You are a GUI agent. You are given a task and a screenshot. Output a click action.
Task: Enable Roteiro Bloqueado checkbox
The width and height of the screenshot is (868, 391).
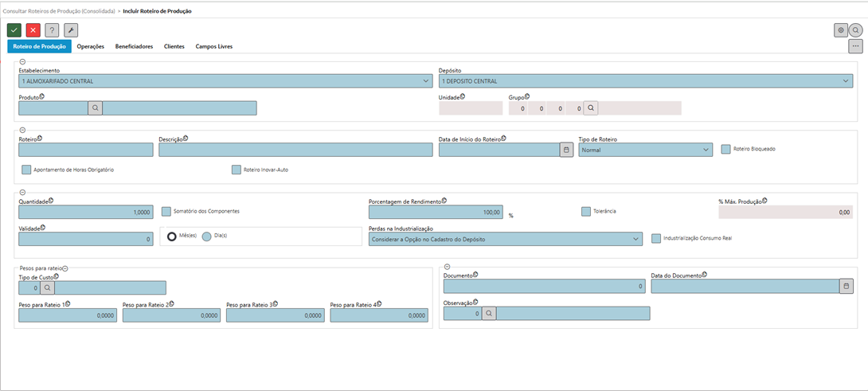(x=726, y=149)
